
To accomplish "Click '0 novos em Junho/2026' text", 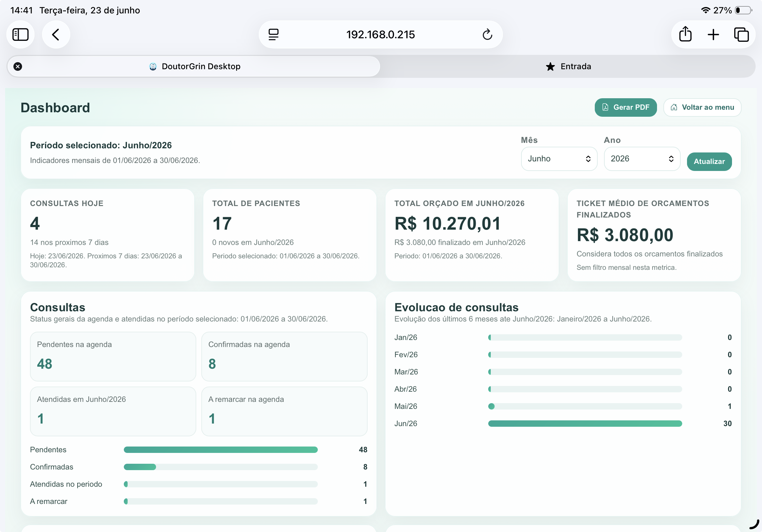I will coord(253,242).
